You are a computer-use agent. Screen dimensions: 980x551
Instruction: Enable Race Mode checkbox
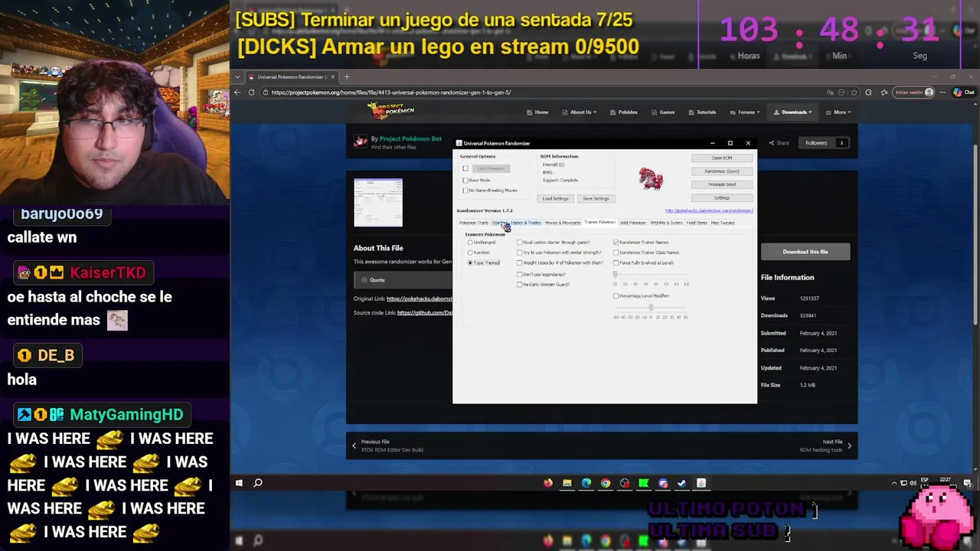click(x=465, y=180)
